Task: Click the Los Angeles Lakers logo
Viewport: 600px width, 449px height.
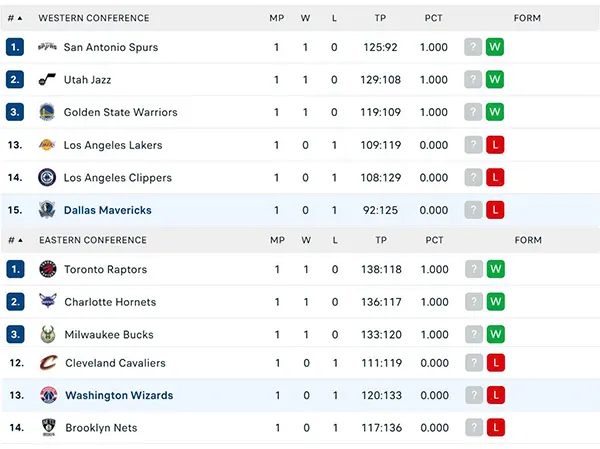Action: [x=47, y=145]
